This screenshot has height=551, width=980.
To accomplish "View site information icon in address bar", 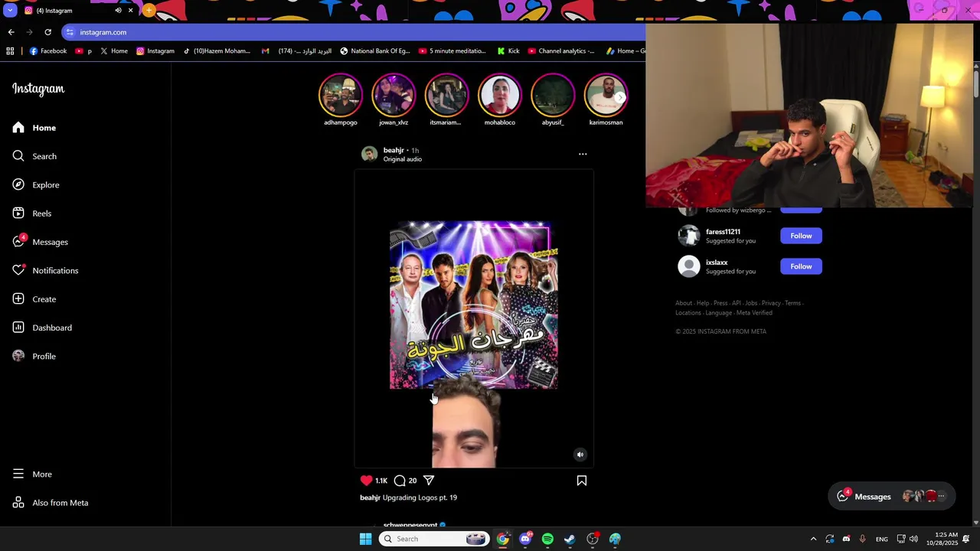I will [70, 32].
